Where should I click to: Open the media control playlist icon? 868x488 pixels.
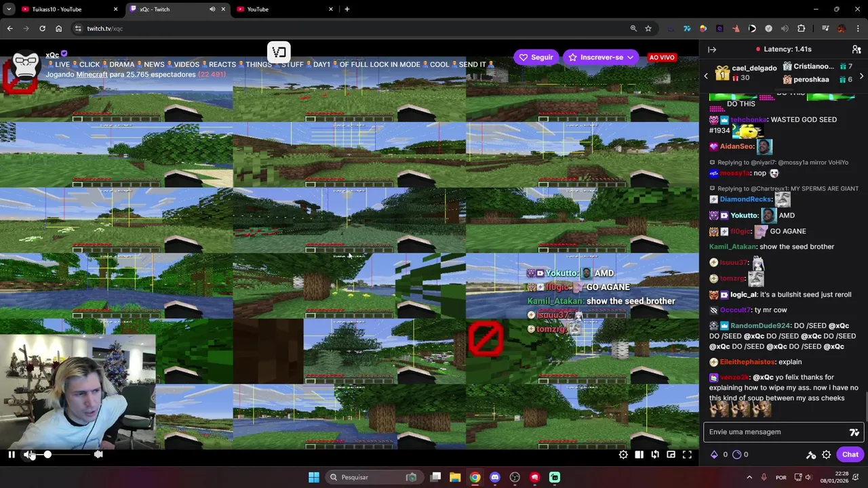coord(825,28)
